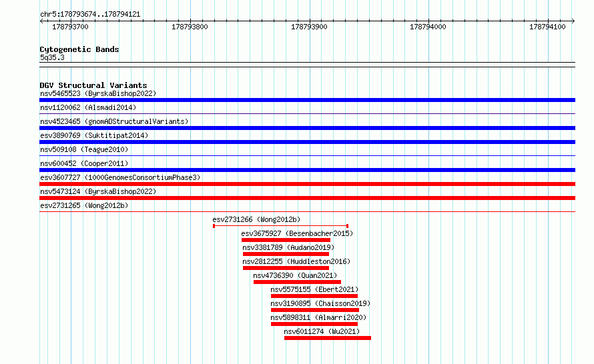Viewport: 594px width, 364px height.
Task: Click nsv509108 (Teague2010) label
Action: (x=84, y=149)
